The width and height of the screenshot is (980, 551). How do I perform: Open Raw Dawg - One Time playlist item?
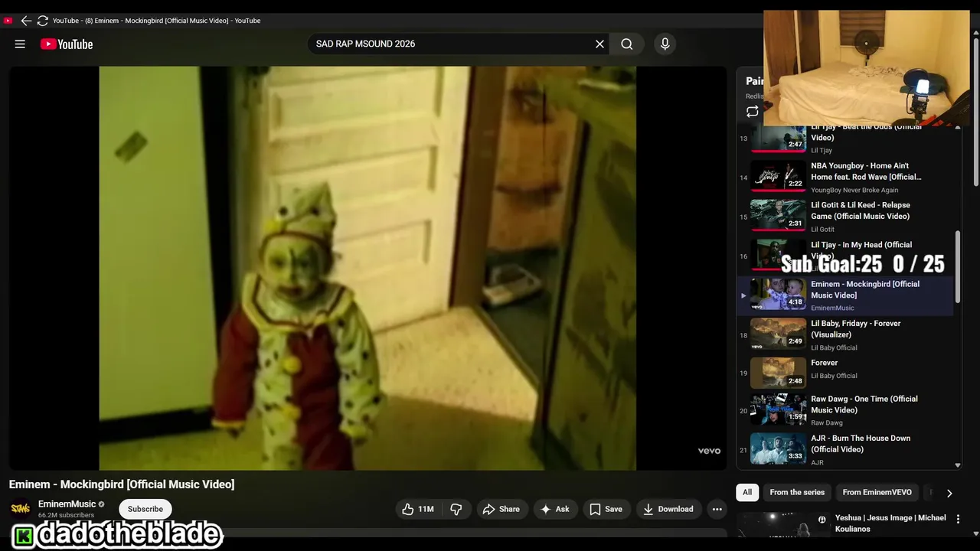[846, 409]
